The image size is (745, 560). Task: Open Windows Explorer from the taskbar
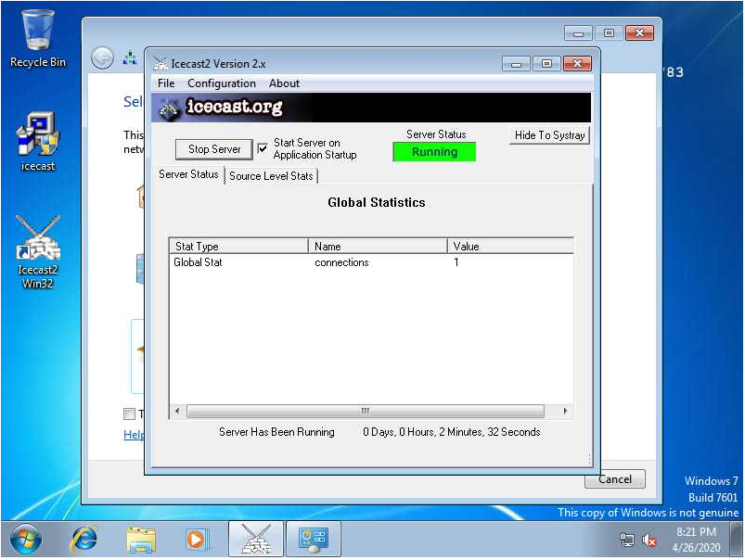click(141, 539)
